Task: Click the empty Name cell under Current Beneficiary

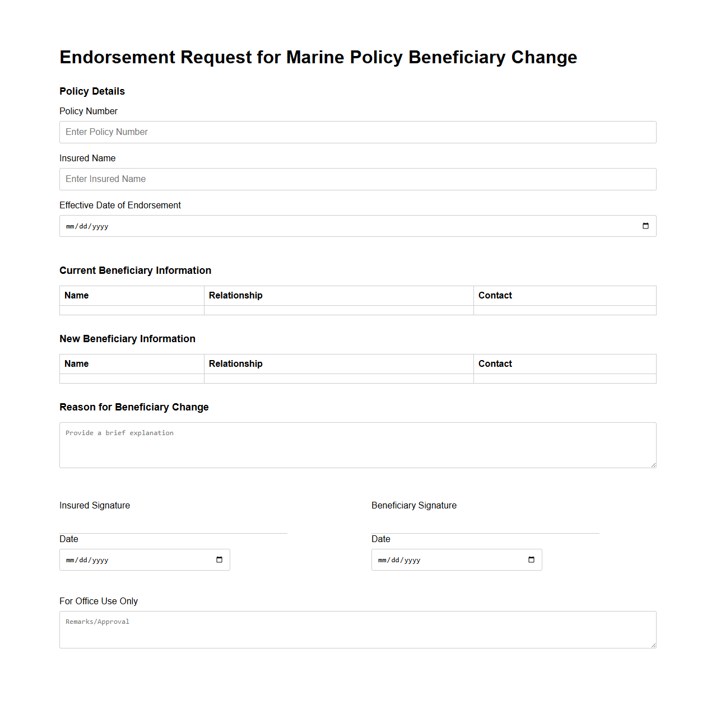Action: [131, 310]
